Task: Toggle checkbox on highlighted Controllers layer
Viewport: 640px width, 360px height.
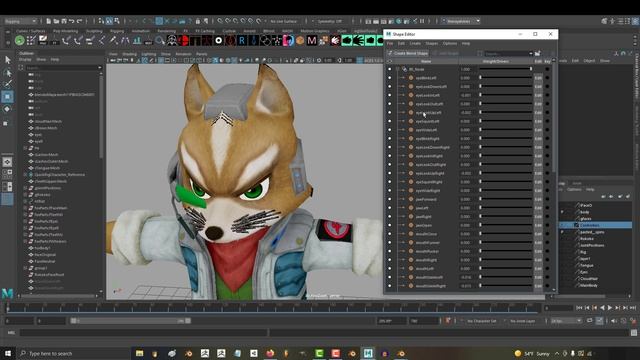Action: 576,225
